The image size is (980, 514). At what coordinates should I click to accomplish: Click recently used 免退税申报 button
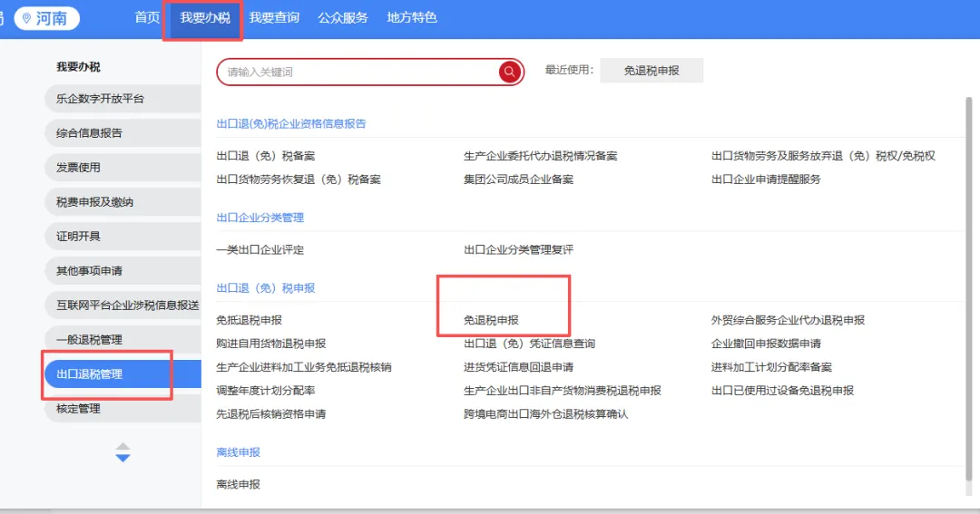(x=652, y=71)
